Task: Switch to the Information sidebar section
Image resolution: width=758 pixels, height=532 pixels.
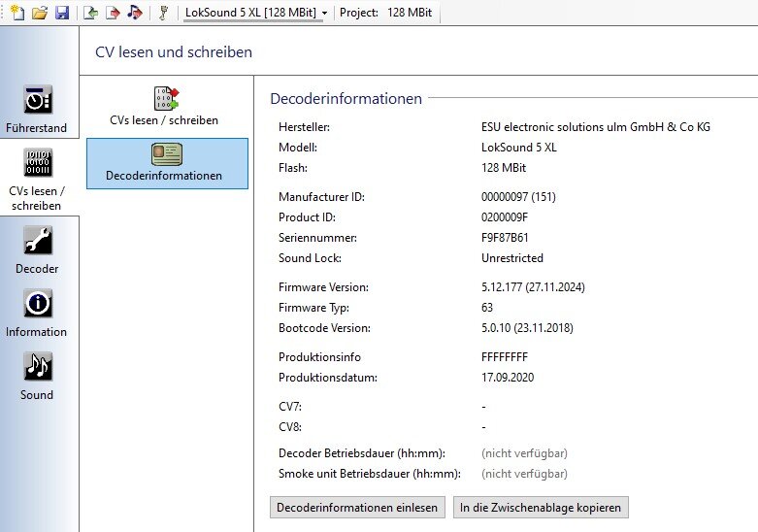Action: (x=37, y=313)
